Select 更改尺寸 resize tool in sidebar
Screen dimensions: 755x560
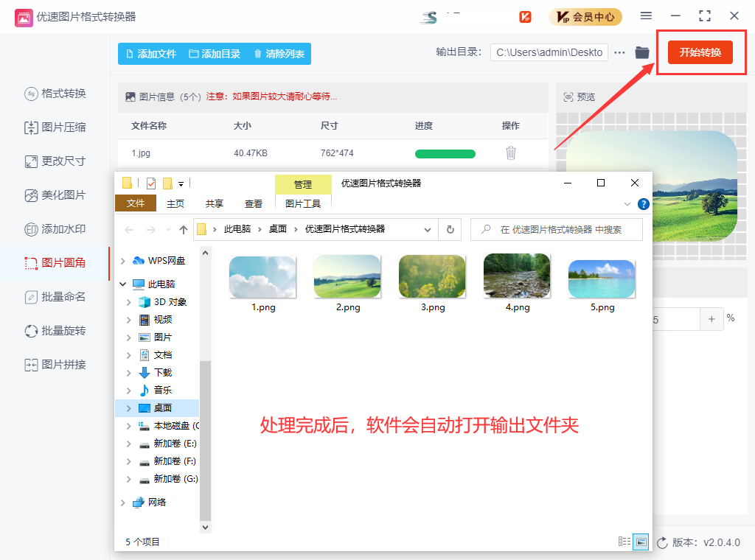[x=55, y=161]
